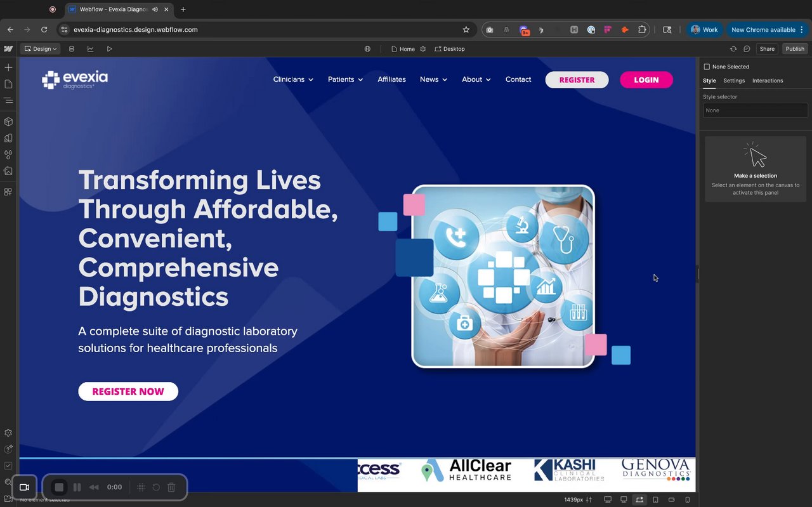The width and height of the screenshot is (812, 507).
Task: Click the REGISTER button in header
Action: (577, 80)
